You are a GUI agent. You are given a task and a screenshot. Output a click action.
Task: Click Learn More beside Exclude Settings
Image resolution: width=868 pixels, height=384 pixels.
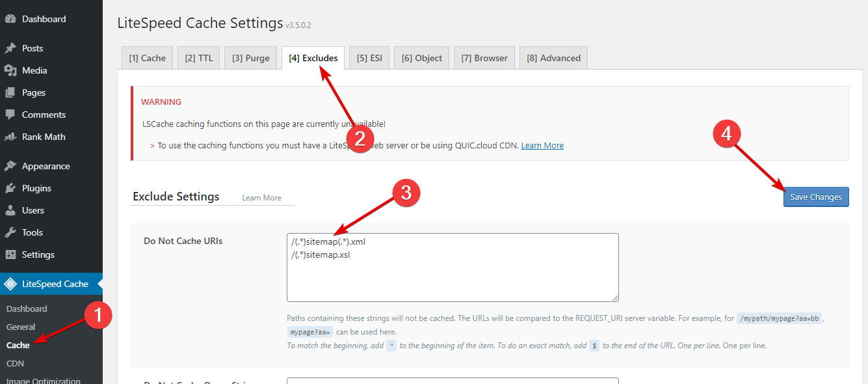pos(262,198)
